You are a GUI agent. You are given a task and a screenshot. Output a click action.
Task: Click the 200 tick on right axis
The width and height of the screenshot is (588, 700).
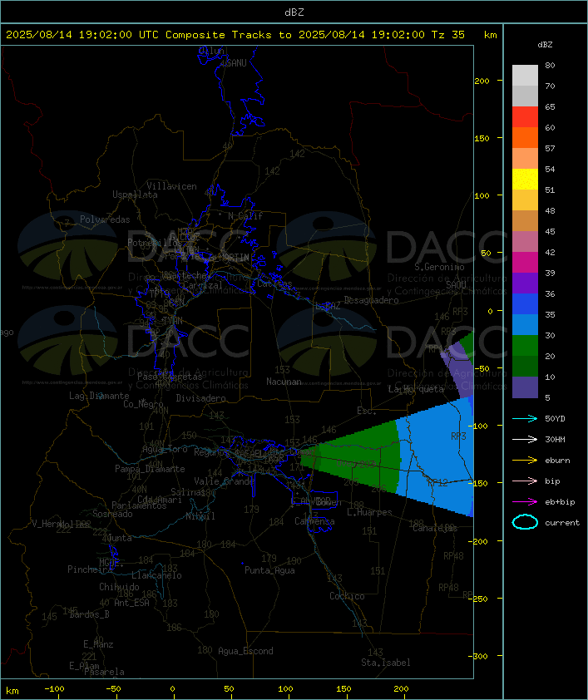[x=482, y=81]
